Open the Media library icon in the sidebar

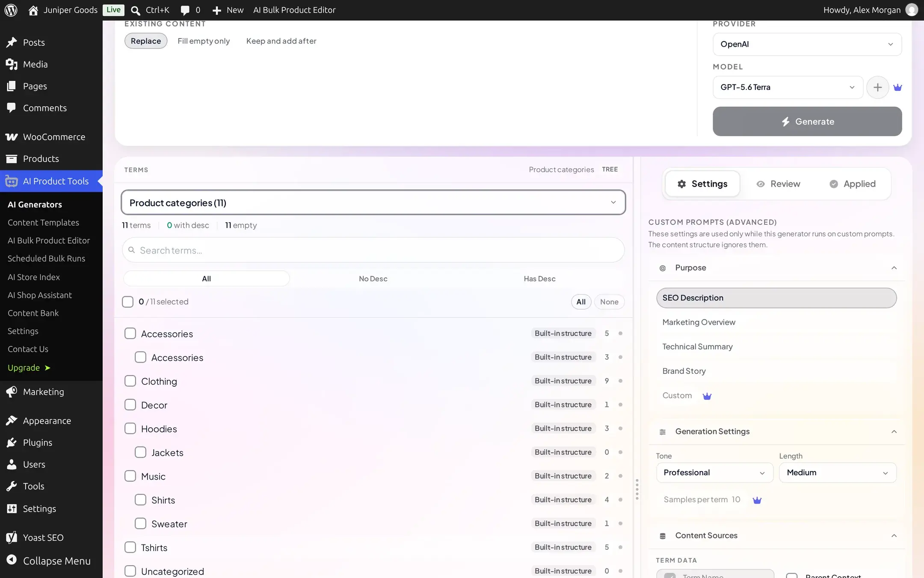coord(12,64)
